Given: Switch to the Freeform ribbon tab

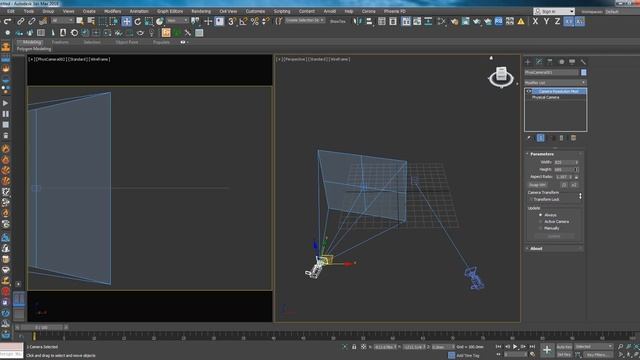Looking at the screenshot, I should 60,42.
